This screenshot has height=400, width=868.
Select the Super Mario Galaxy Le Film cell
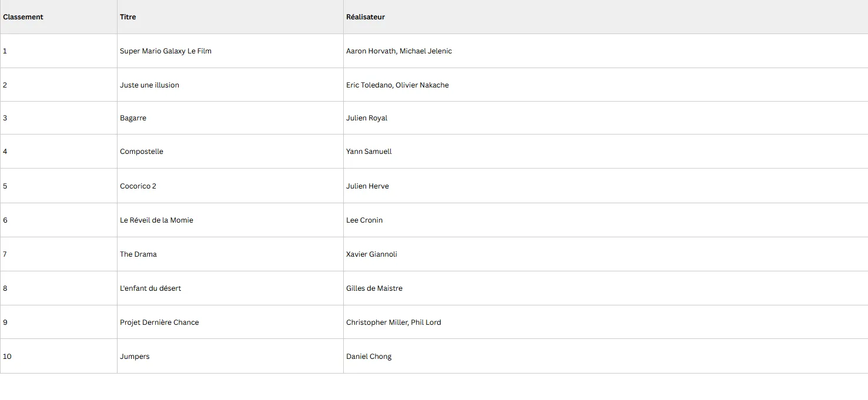166,51
